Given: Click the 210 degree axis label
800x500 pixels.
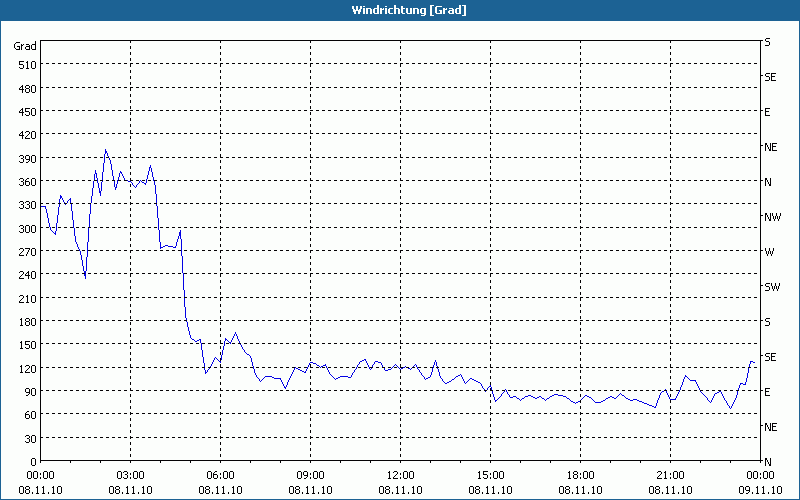Looking at the screenshot, I should click(28, 299).
